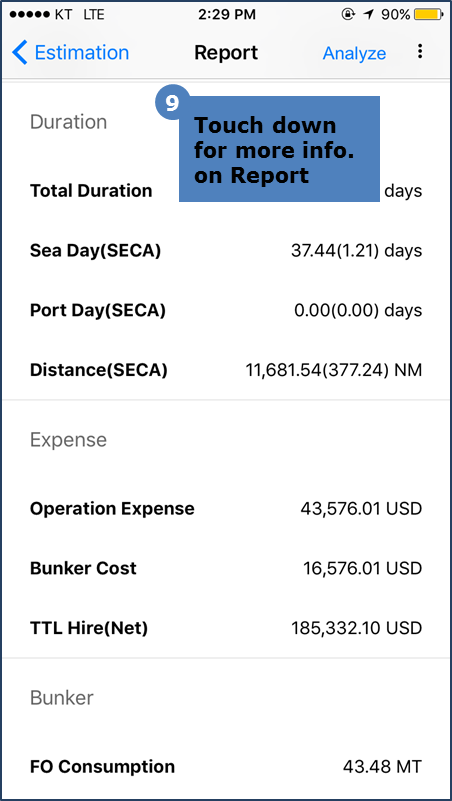452x801 pixels.
Task: Open the Analyze view
Action: click(x=354, y=53)
